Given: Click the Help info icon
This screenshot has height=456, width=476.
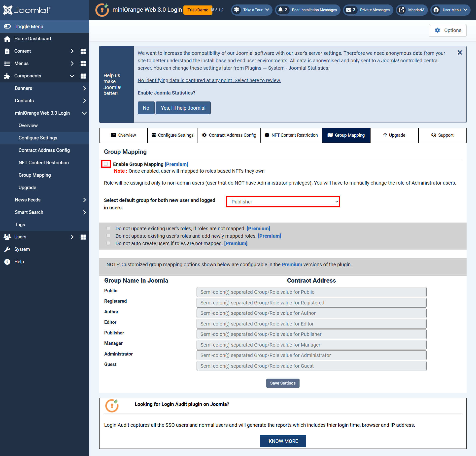Looking at the screenshot, I should tap(7, 262).
